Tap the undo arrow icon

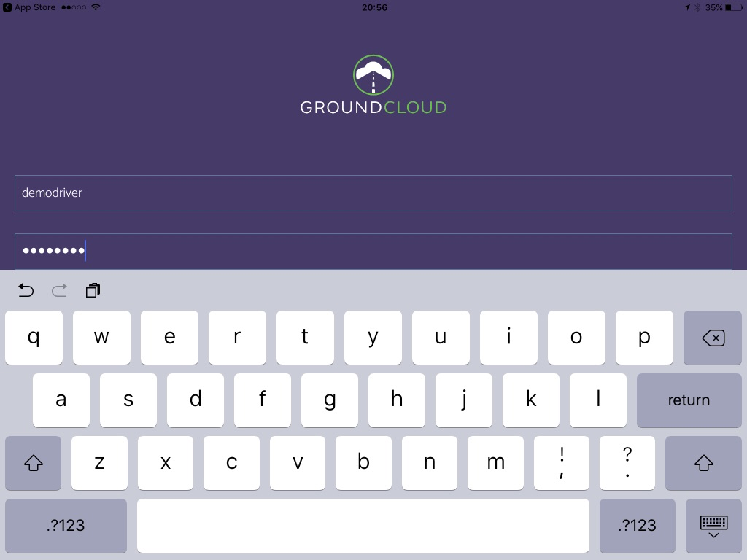pyautogui.click(x=26, y=290)
